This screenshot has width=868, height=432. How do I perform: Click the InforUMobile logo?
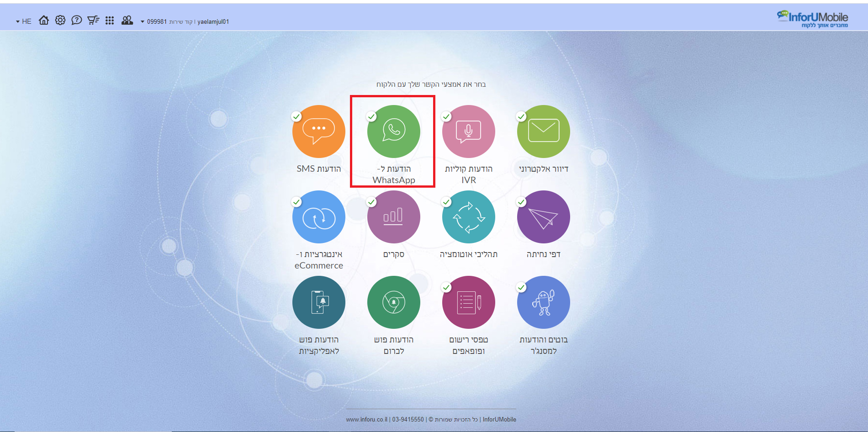(812, 19)
